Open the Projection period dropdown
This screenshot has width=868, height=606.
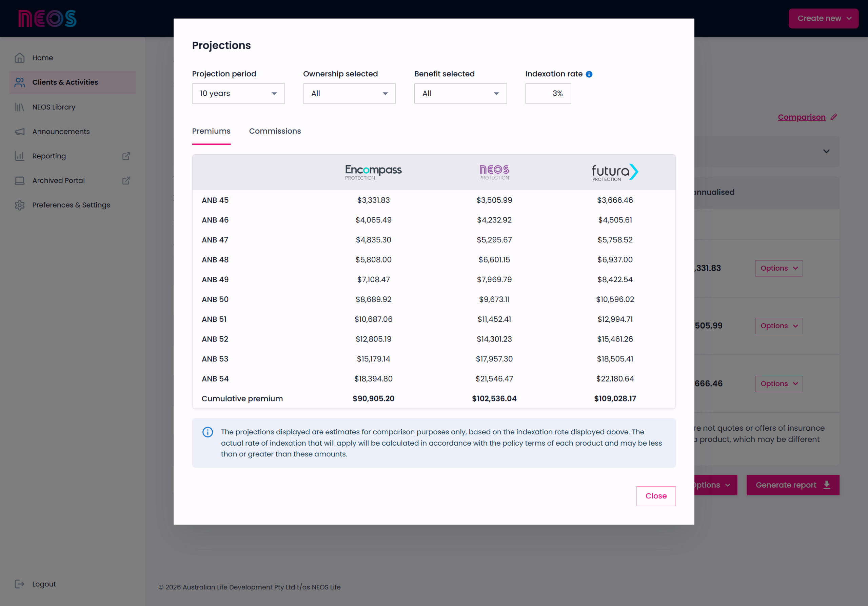point(238,93)
